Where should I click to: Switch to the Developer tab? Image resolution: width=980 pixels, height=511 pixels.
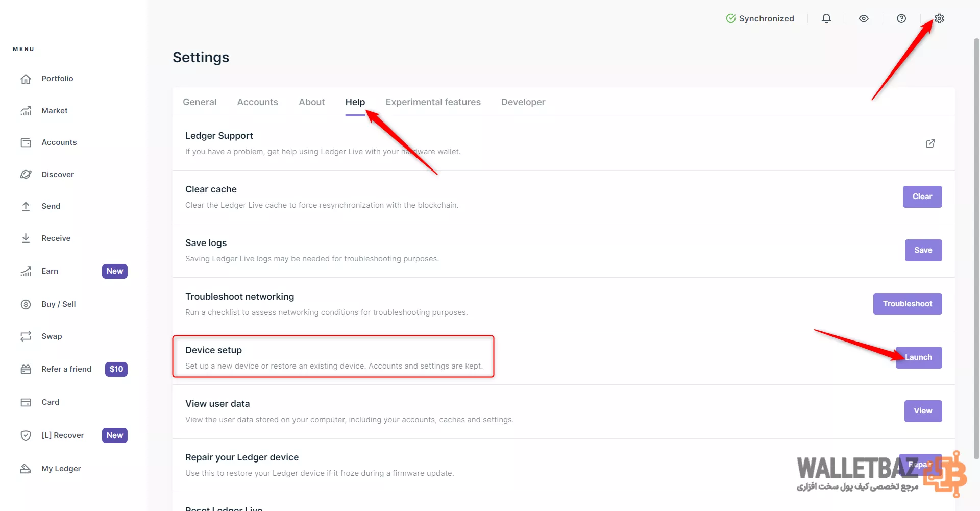click(523, 102)
